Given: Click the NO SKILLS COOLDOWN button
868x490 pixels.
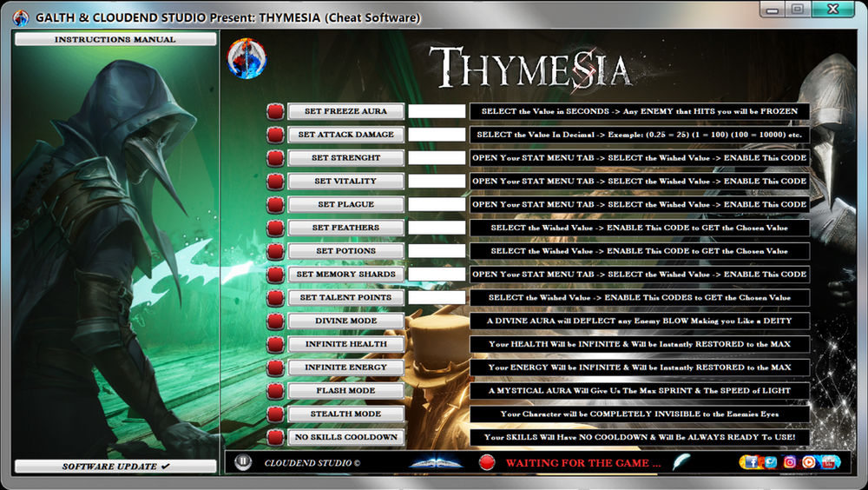Looking at the screenshot, I should click(x=346, y=437).
